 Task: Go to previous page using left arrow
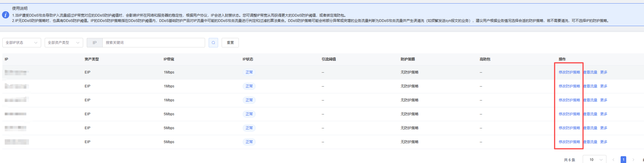tap(613, 160)
